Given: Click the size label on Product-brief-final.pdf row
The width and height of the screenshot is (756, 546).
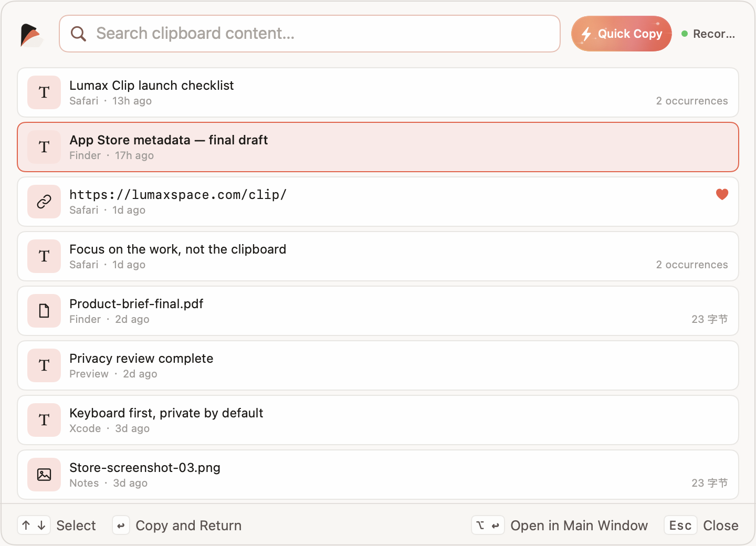Looking at the screenshot, I should 710,319.
